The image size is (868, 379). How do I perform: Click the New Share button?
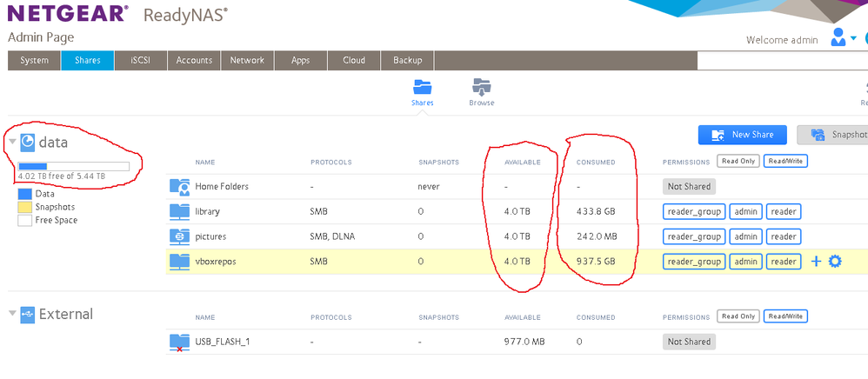[742, 135]
